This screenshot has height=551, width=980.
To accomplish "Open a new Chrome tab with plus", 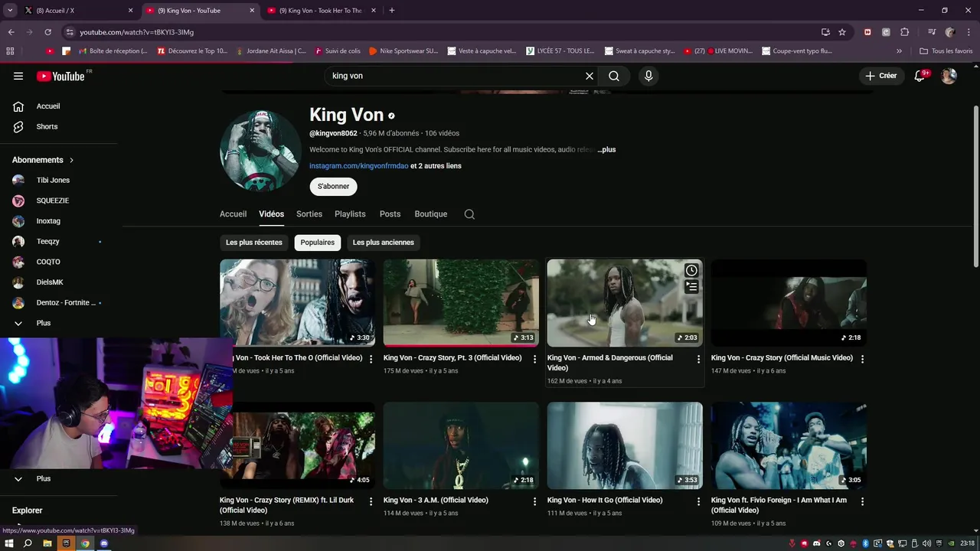I will tap(391, 11).
